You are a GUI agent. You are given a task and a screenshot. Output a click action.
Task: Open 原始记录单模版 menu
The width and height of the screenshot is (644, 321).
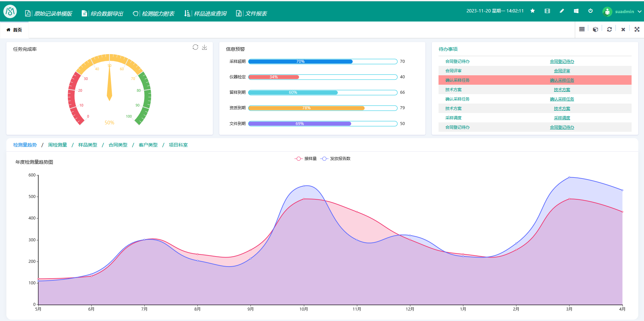tap(49, 13)
